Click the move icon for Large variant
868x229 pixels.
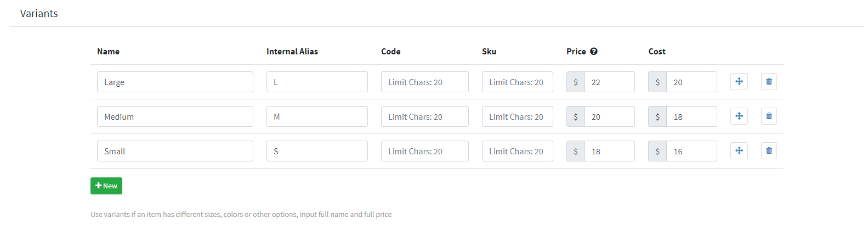pos(739,82)
